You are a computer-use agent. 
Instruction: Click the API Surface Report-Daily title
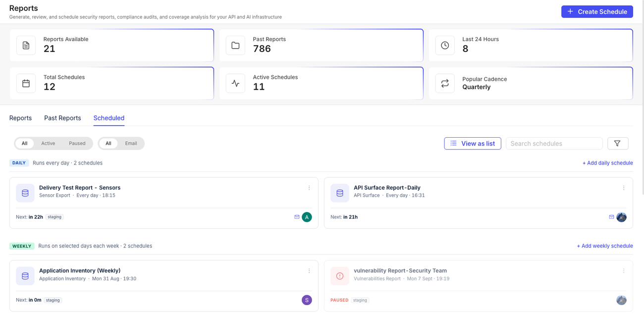point(387,188)
